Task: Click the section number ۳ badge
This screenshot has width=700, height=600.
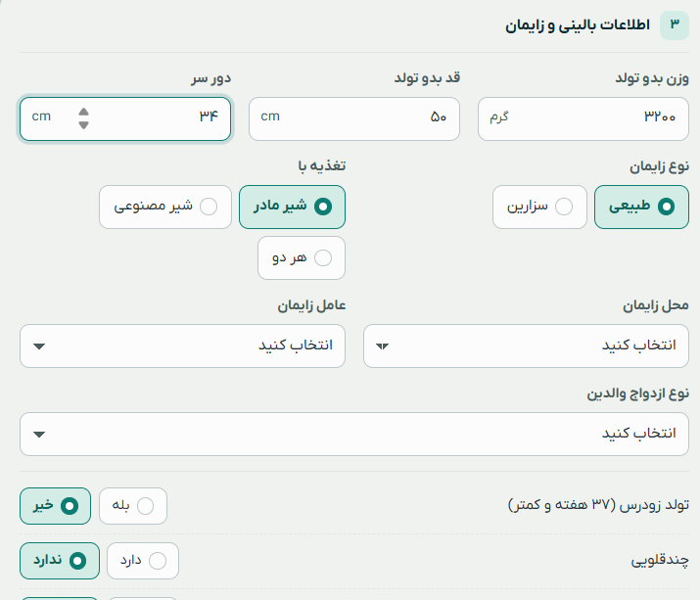Action: point(675,25)
